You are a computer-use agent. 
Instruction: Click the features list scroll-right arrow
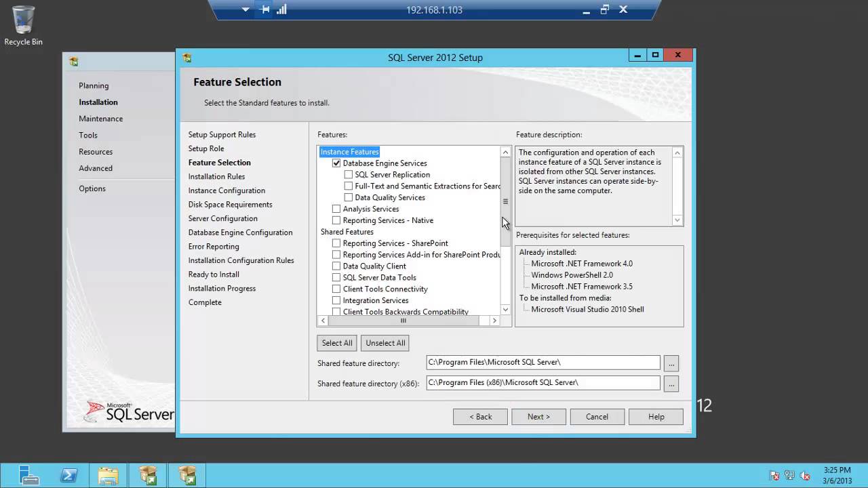pos(494,321)
